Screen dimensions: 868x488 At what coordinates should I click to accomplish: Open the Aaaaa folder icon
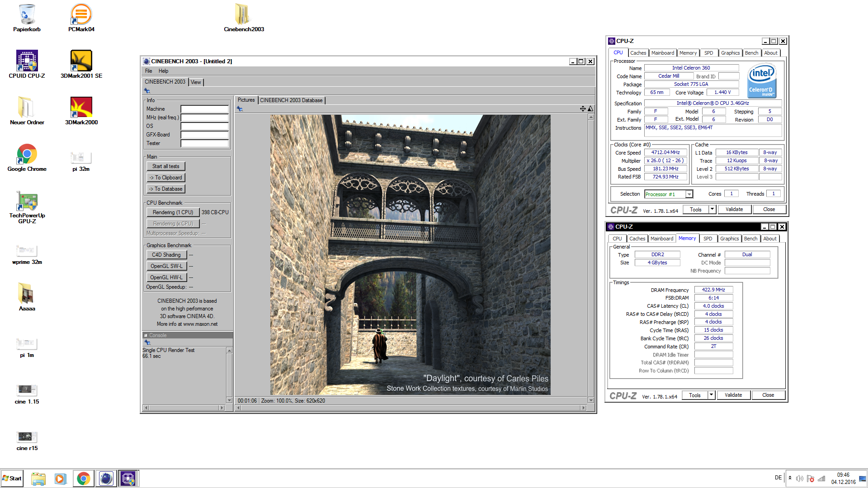click(x=27, y=297)
